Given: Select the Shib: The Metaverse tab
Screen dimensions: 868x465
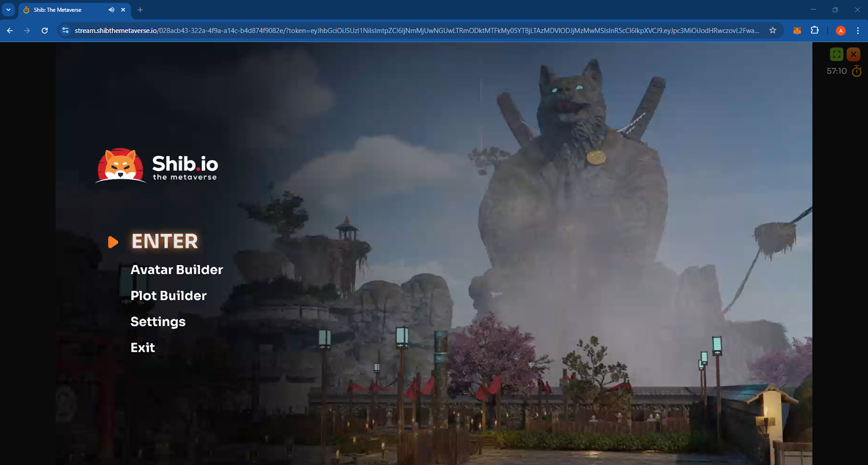Looking at the screenshot, I should 75,10.
